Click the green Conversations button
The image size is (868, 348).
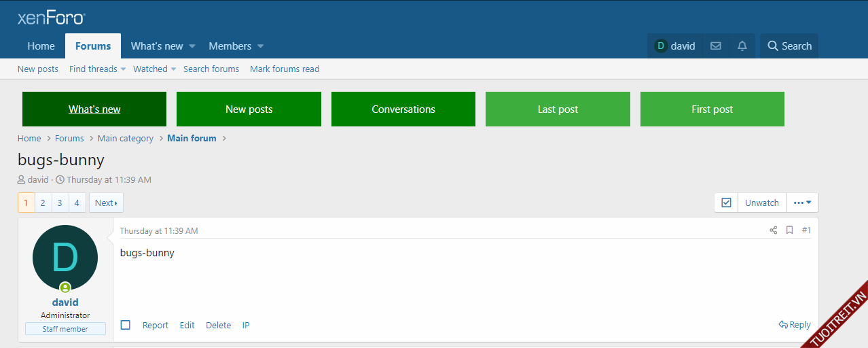point(403,109)
